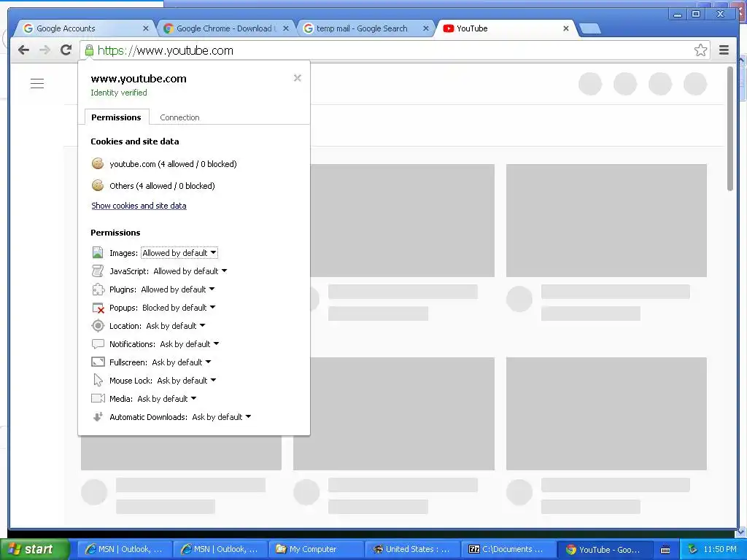The height and width of the screenshot is (560, 747).
Task: Click the JavaScript scroll icon
Action: pos(98,271)
